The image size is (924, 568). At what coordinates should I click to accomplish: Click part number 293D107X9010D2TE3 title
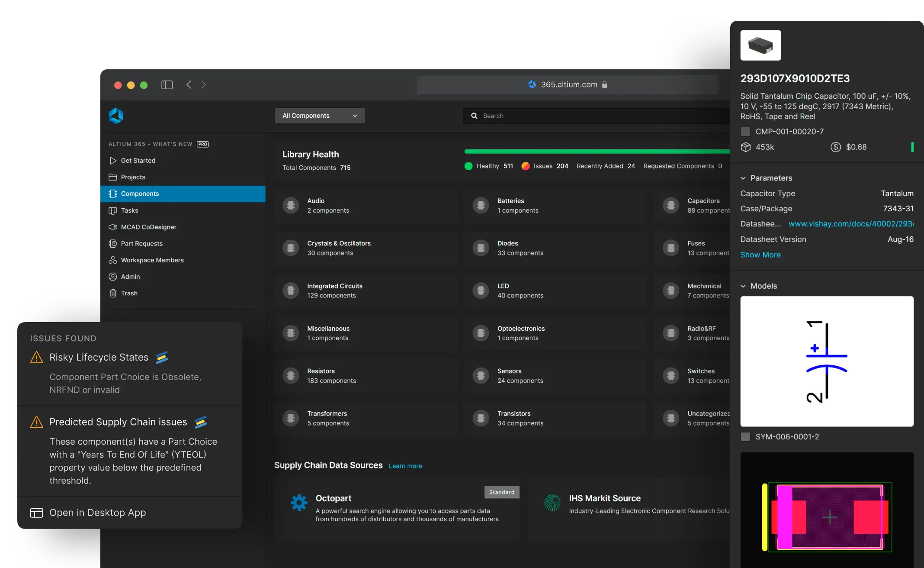(x=795, y=78)
